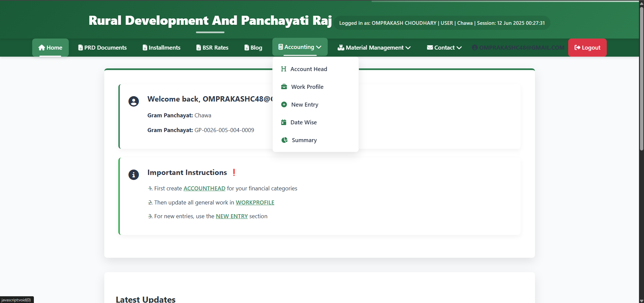Expand the Material Management dropdown
The image size is (644, 303).
coord(374,48)
